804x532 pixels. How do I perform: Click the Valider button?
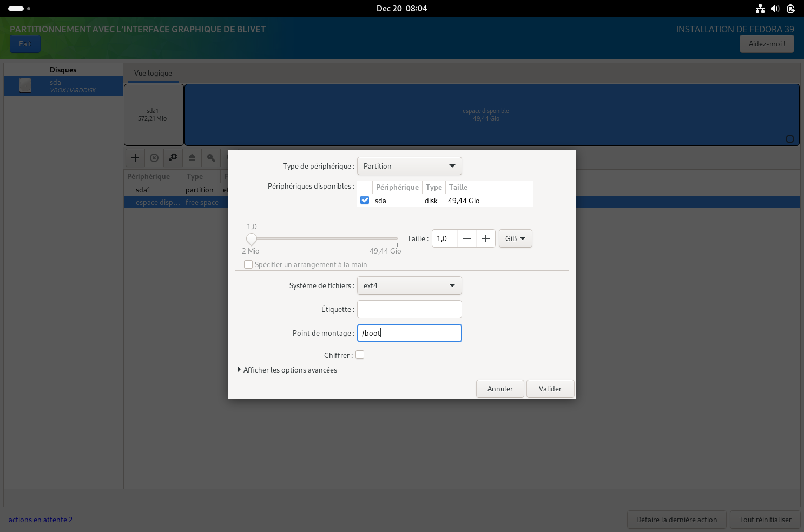(x=550, y=389)
